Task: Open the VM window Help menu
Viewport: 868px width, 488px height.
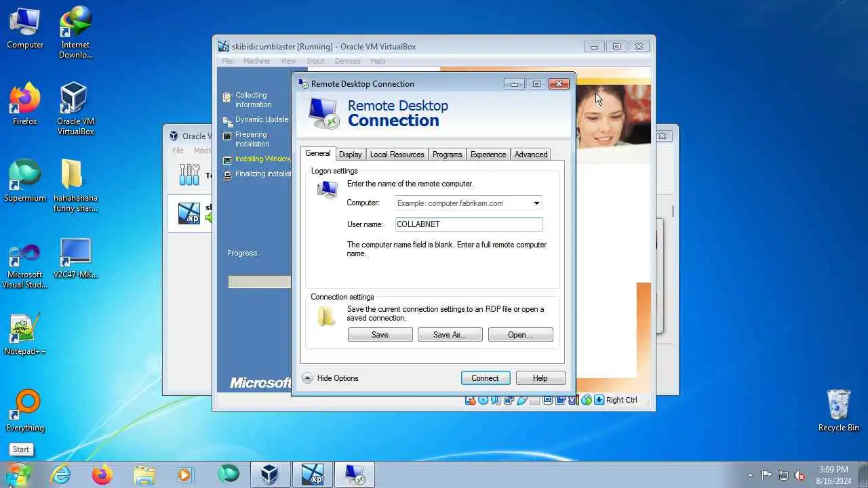Action: 378,61
